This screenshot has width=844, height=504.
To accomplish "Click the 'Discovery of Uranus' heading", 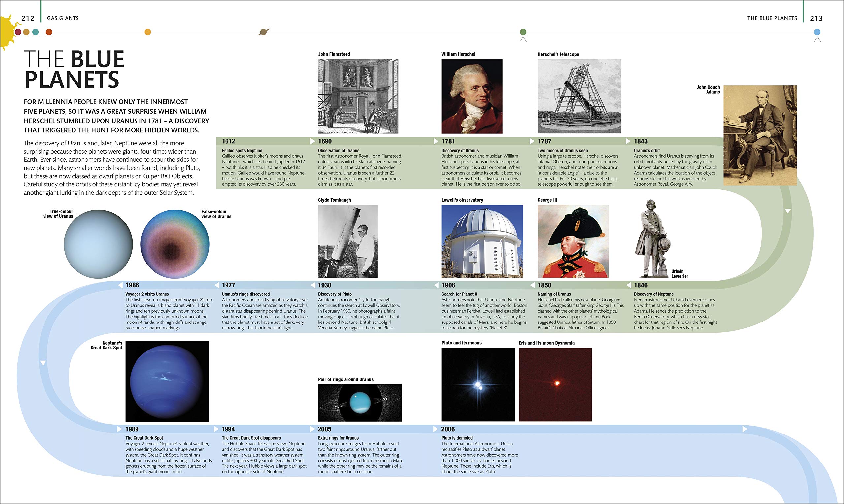I will 460,151.
